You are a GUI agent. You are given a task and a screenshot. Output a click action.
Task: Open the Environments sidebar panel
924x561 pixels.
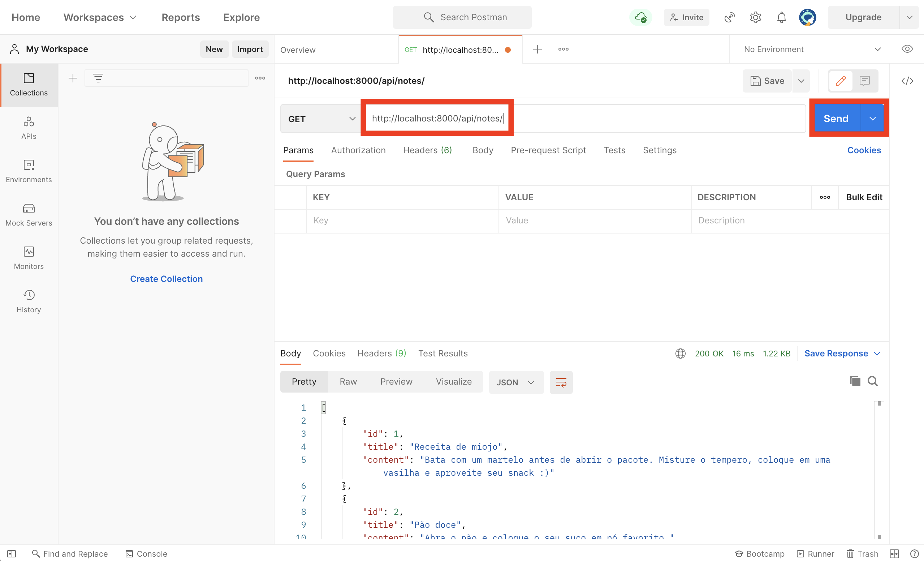tap(29, 171)
